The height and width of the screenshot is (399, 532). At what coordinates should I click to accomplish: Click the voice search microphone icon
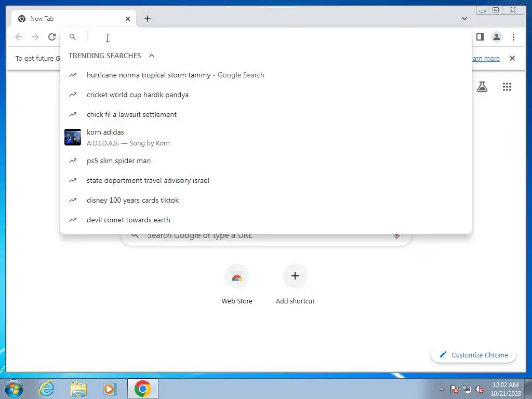click(396, 235)
